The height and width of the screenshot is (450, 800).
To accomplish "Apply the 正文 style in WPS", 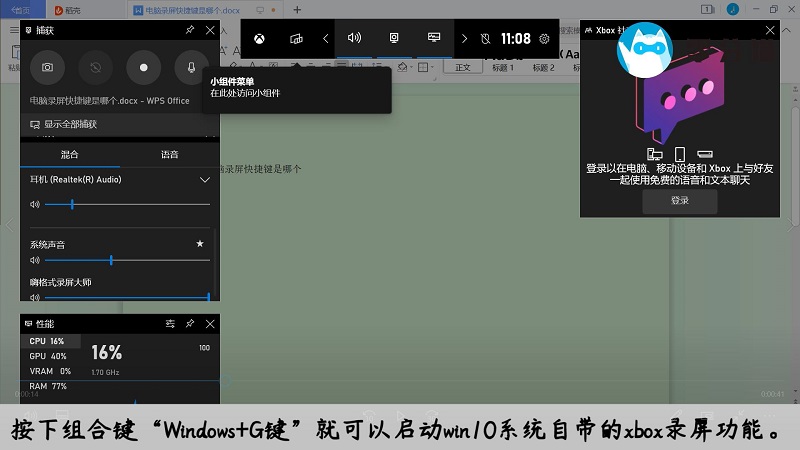I will (x=463, y=67).
